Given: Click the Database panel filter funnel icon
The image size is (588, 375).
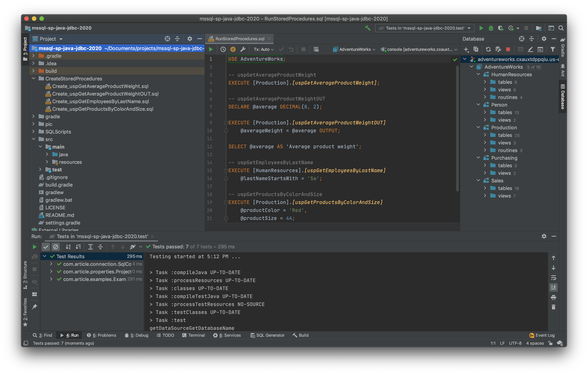Looking at the screenshot, I should (x=552, y=49).
